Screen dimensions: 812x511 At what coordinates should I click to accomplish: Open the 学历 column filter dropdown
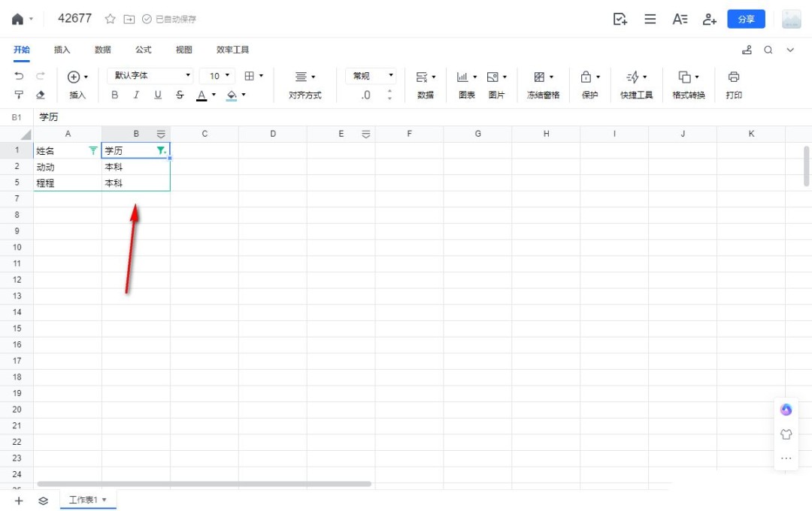click(161, 150)
